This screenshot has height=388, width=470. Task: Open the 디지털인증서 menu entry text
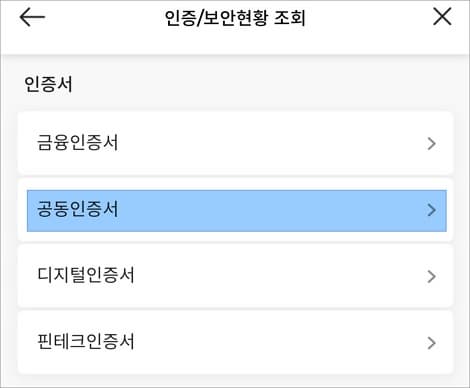(x=86, y=275)
